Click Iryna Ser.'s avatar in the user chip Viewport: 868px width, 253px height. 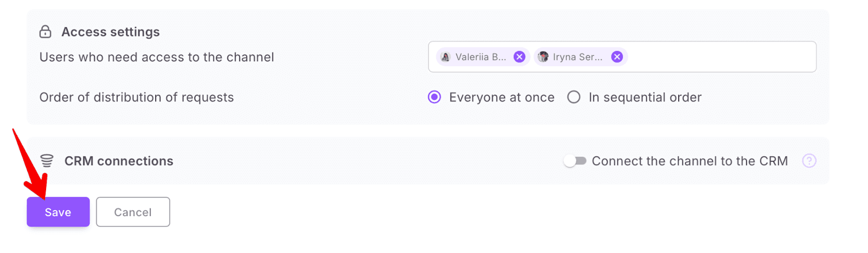point(543,57)
